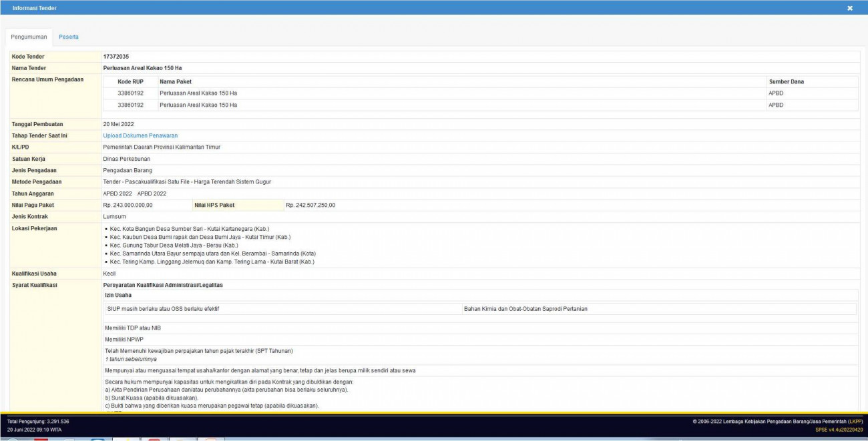Switch to the Peserta tab
Screen dimensions: 868x441
point(69,37)
